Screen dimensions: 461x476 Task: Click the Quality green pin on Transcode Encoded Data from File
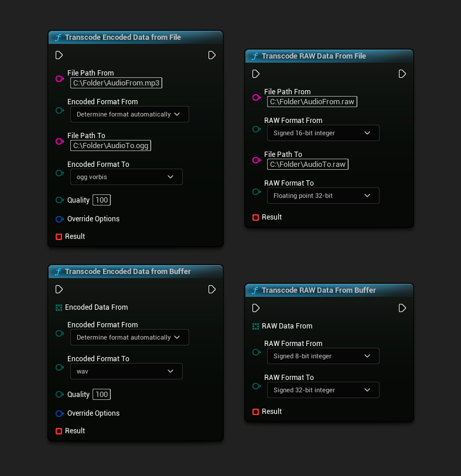point(59,200)
